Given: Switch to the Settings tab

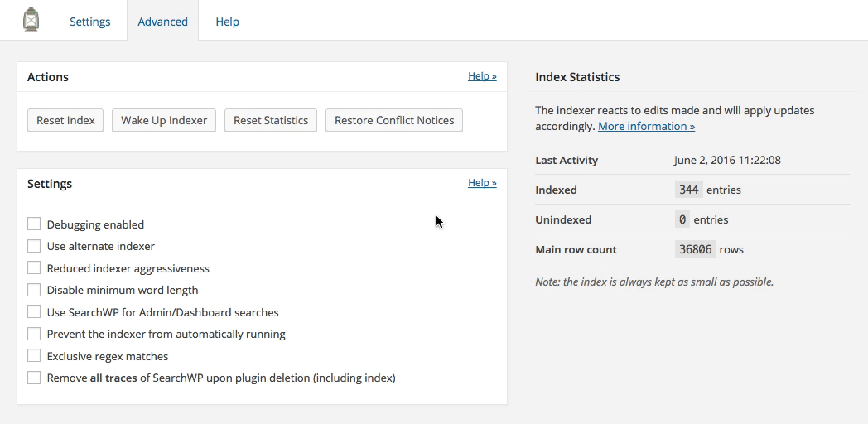Looking at the screenshot, I should coord(89,22).
